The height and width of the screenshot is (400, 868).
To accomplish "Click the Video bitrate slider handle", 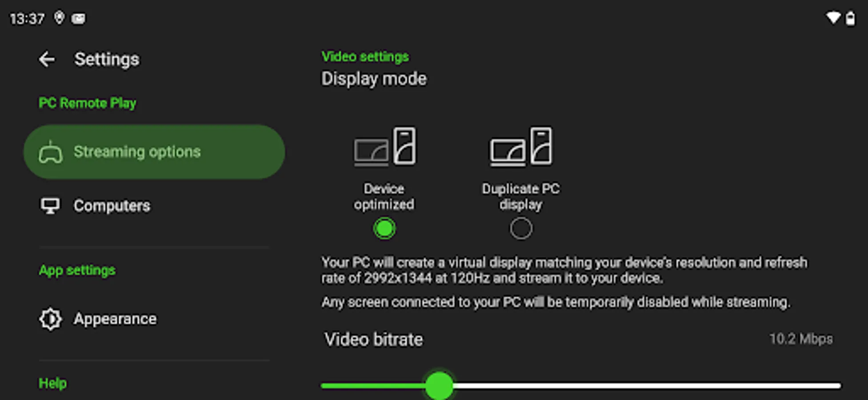I will point(439,385).
